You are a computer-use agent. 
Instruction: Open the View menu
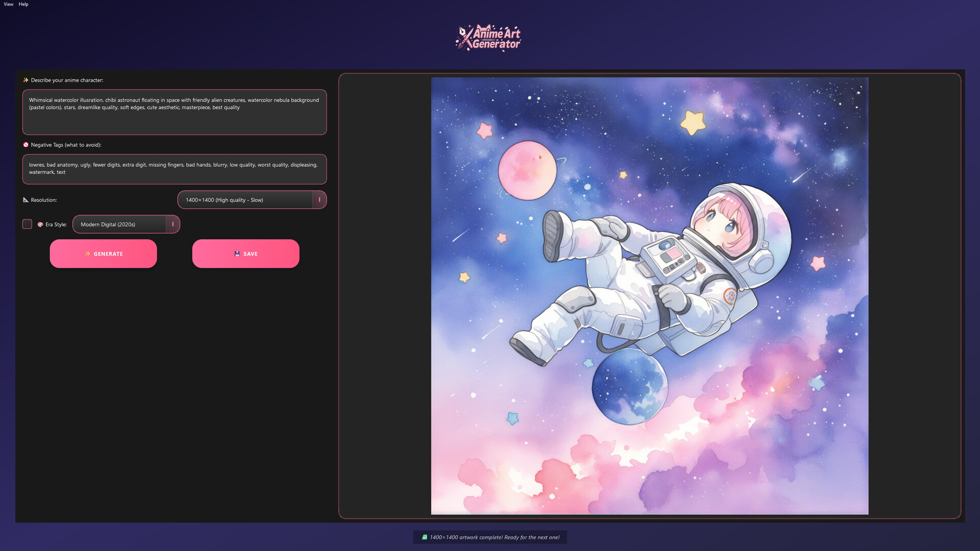[8, 4]
